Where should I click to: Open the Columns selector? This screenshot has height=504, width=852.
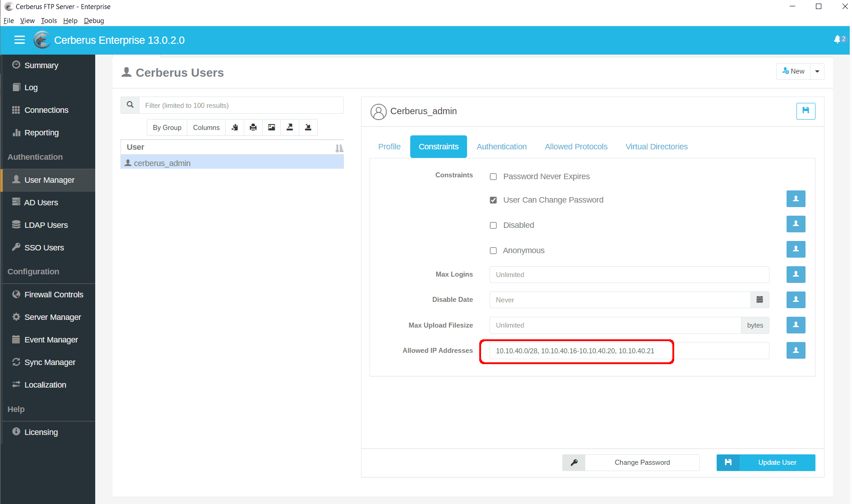[x=206, y=128]
